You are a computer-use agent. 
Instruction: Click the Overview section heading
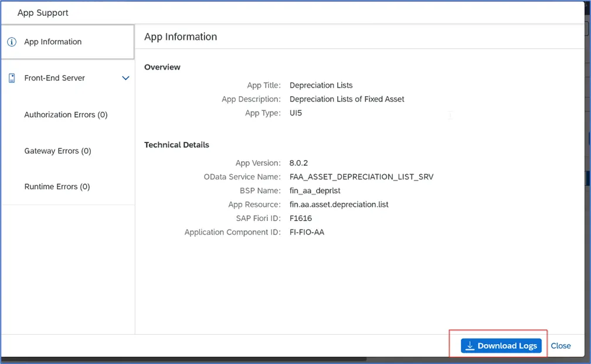(162, 67)
